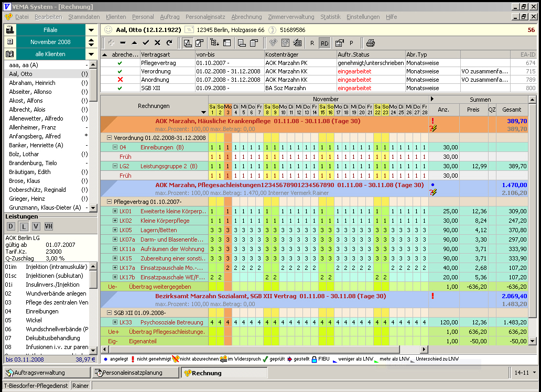This screenshot has height=392, width=541.
Task: Select client Abraham, Heinrich in the list
Action: point(33,83)
